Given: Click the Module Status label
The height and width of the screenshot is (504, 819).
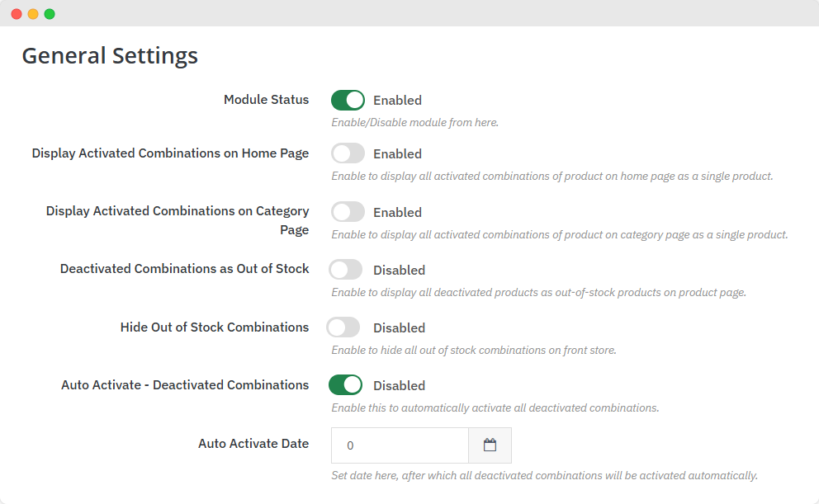Looking at the screenshot, I should 266,100.
